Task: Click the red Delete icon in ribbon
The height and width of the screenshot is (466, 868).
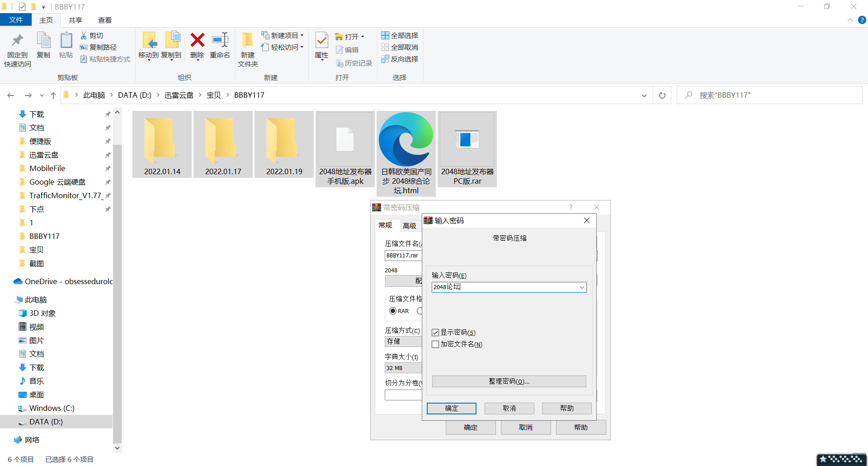Action: 197,41
